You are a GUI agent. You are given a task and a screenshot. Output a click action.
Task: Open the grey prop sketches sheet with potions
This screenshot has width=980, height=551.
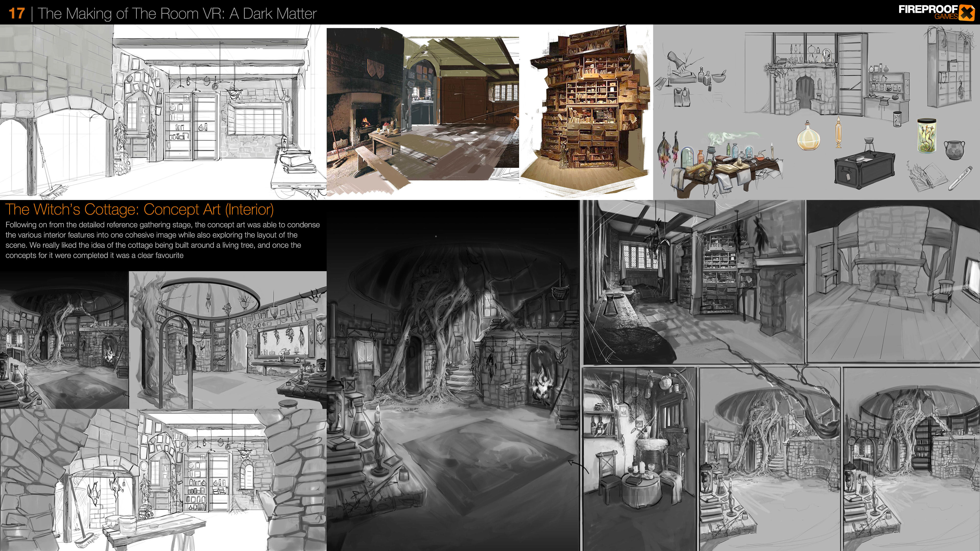coord(816,112)
